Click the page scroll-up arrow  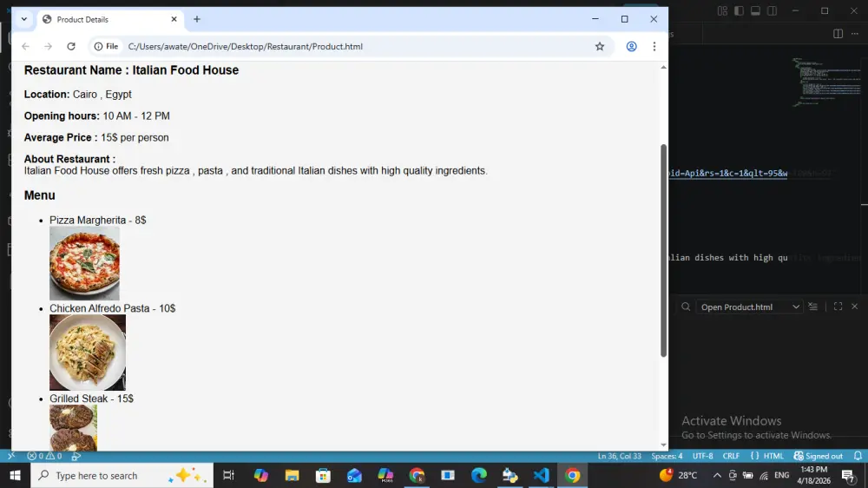(663, 67)
